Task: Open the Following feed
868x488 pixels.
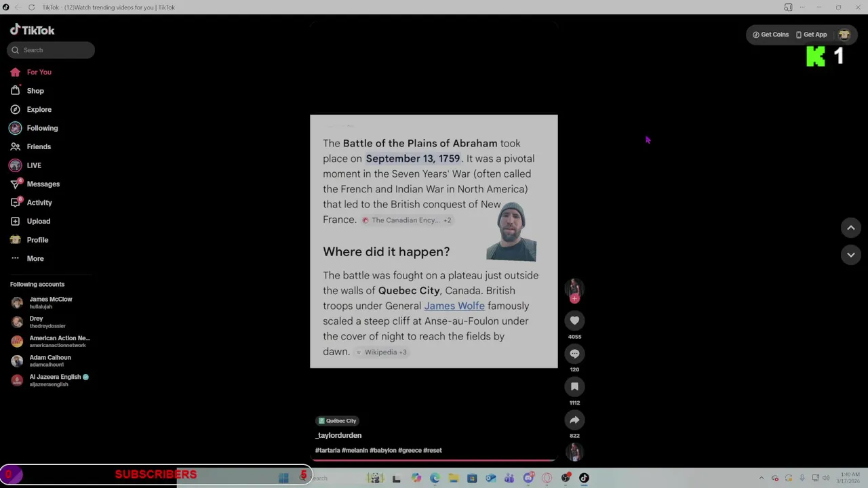Action: 34,128
